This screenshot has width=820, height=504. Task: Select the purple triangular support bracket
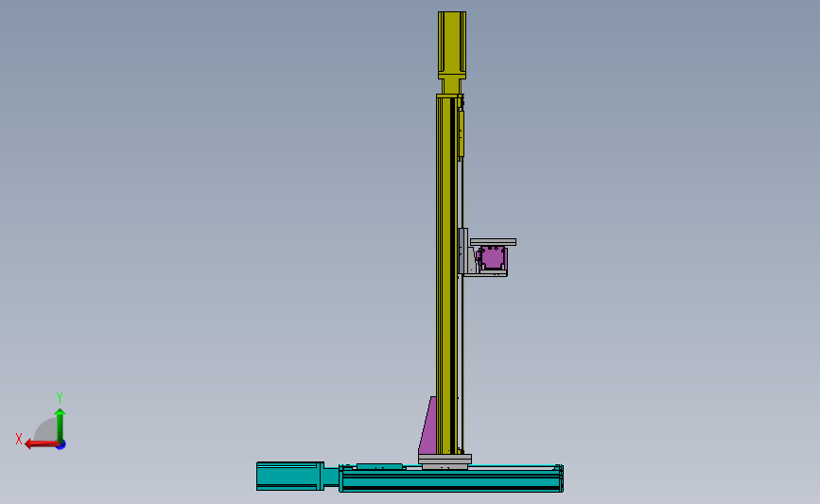(428, 426)
